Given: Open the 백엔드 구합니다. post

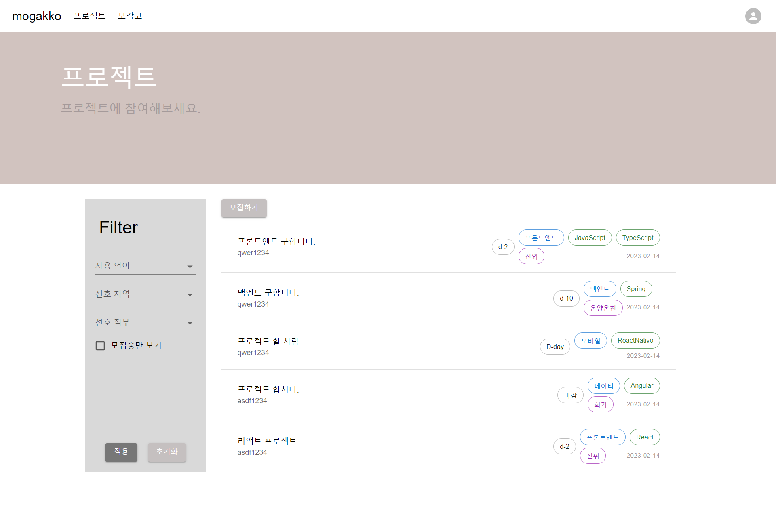Looking at the screenshot, I should 268,293.
